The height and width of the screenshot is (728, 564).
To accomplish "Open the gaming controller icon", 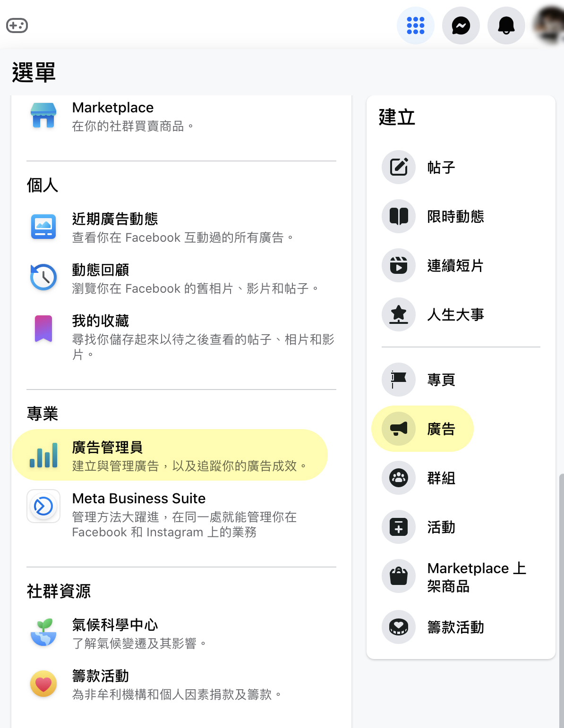I will [17, 25].
